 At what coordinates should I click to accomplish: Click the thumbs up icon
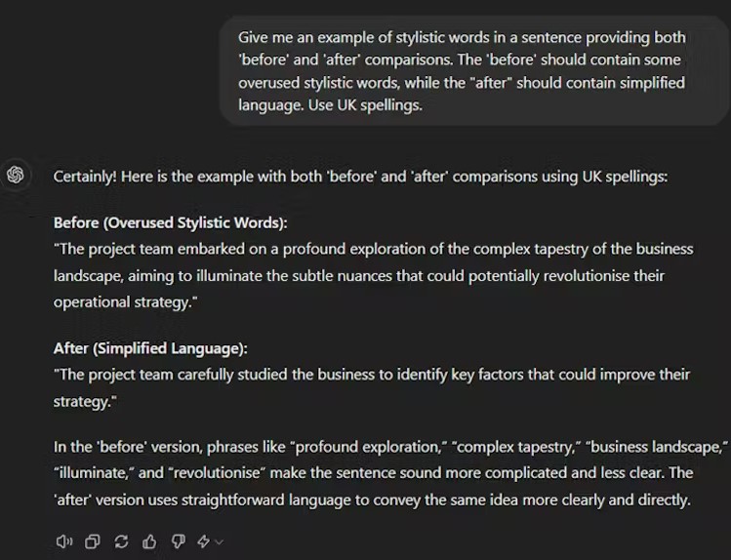point(149,541)
